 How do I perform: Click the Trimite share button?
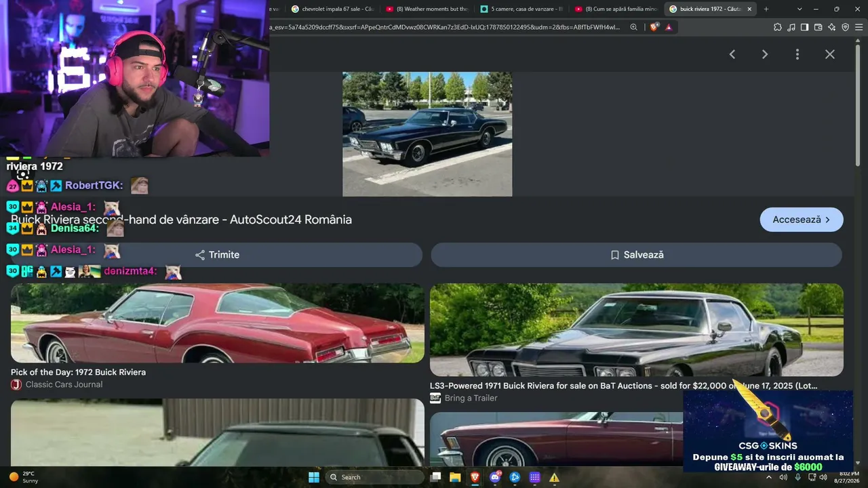click(x=217, y=255)
